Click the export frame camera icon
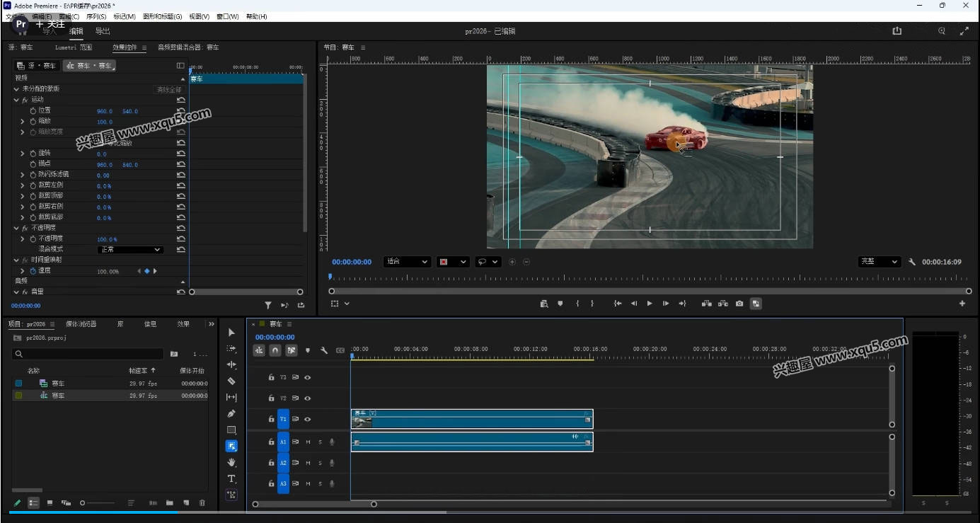Viewport: 980px width, 523px height. pyautogui.click(x=739, y=303)
